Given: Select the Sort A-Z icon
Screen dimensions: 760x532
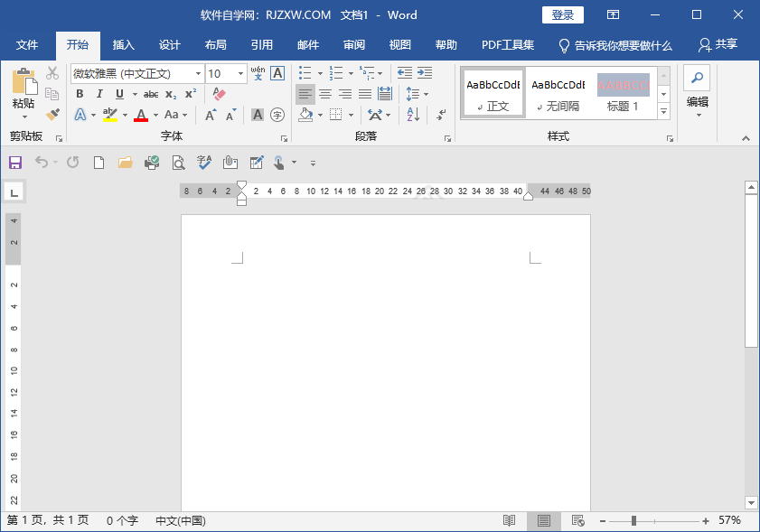Looking at the screenshot, I should [x=413, y=115].
